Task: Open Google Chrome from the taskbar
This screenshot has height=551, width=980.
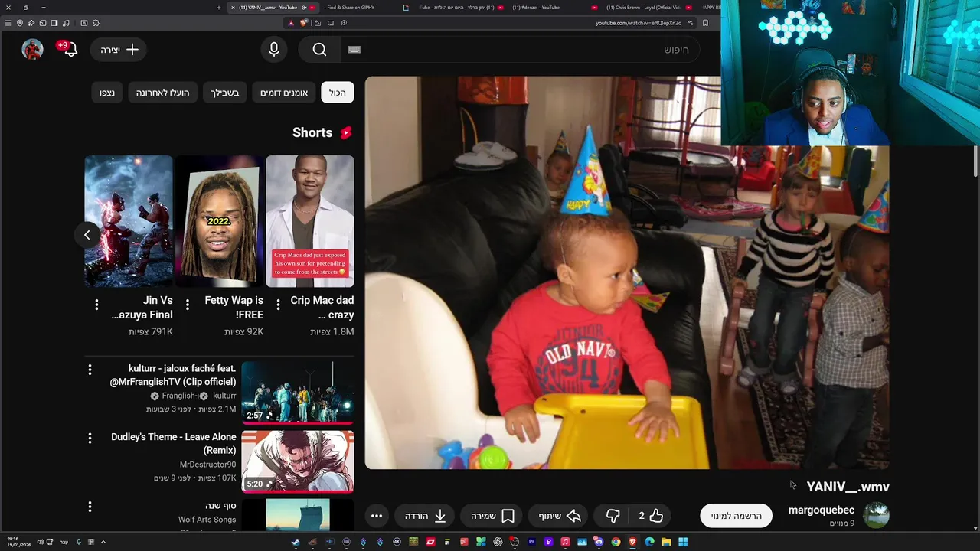Action: [616, 542]
